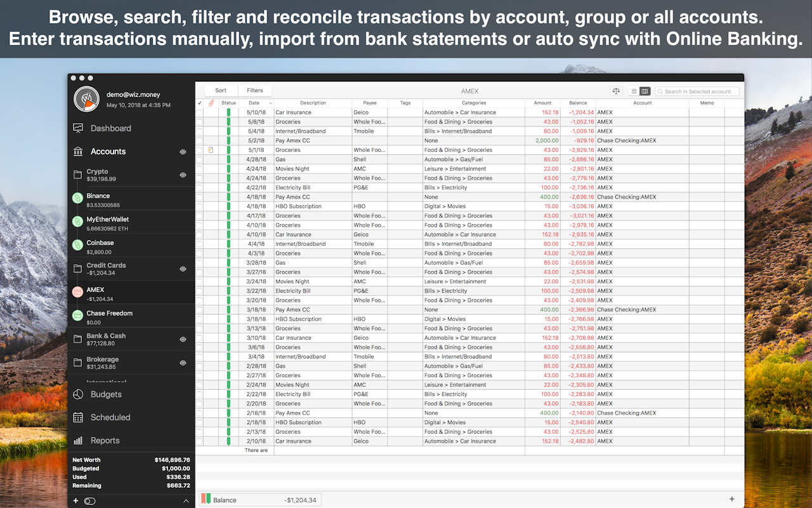Click the Sort tab
Image resolution: width=812 pixels, height=508 pixels.
pos(220,90)
